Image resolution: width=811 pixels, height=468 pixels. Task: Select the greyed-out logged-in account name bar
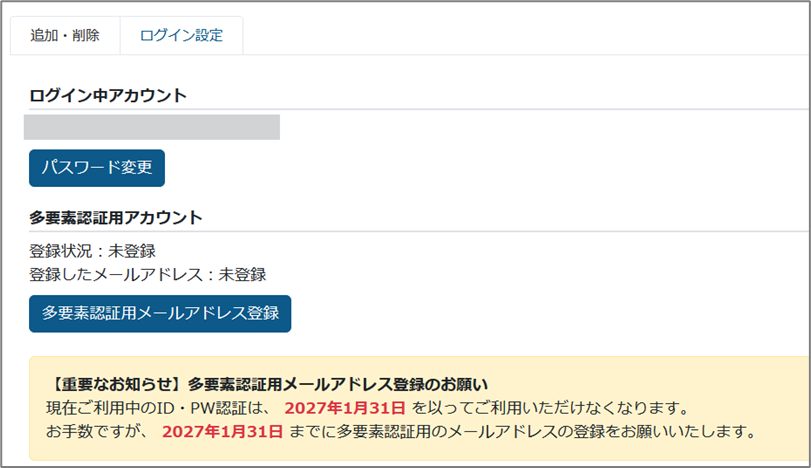click(152, 127)
